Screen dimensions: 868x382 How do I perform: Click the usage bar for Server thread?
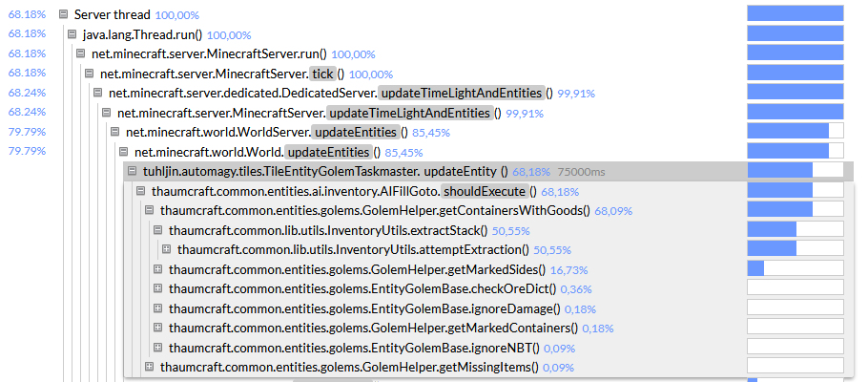click(x=795, y=14)
